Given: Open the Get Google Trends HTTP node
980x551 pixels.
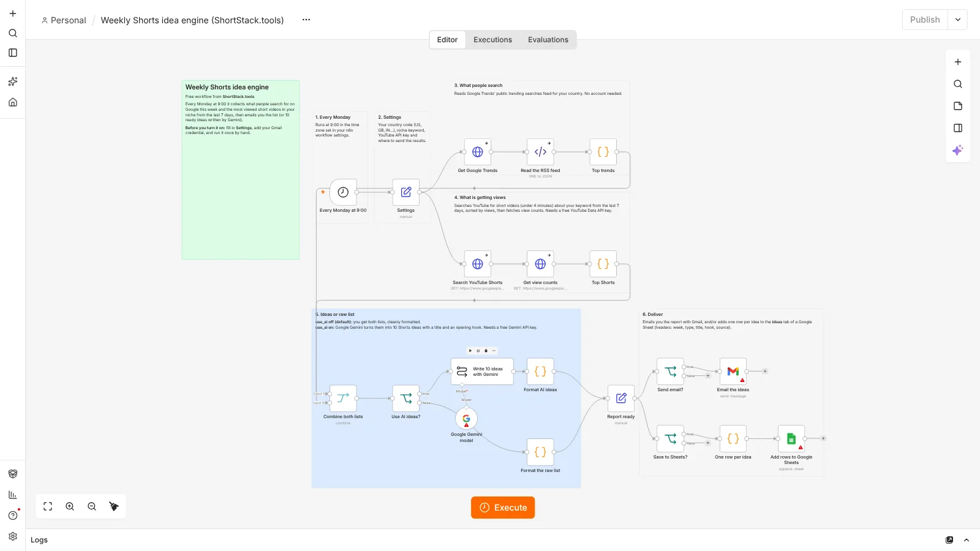Looking at the screenshot, I should (x=478, y=152).
